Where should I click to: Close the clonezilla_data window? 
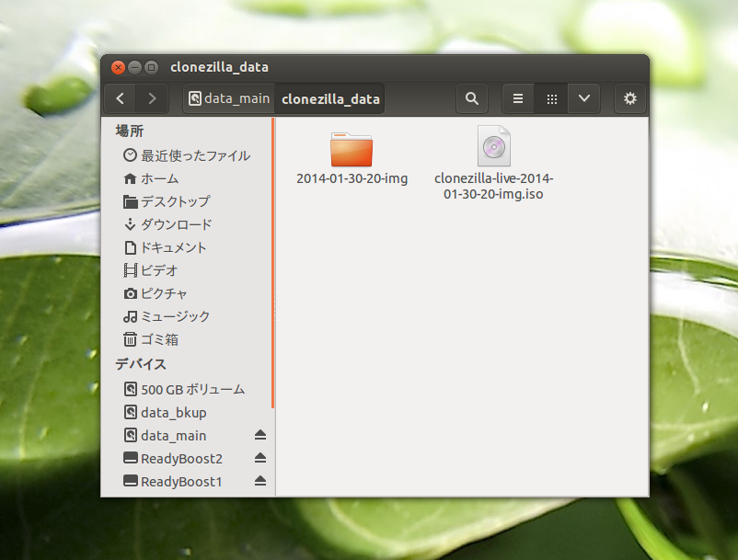point(118,68)
